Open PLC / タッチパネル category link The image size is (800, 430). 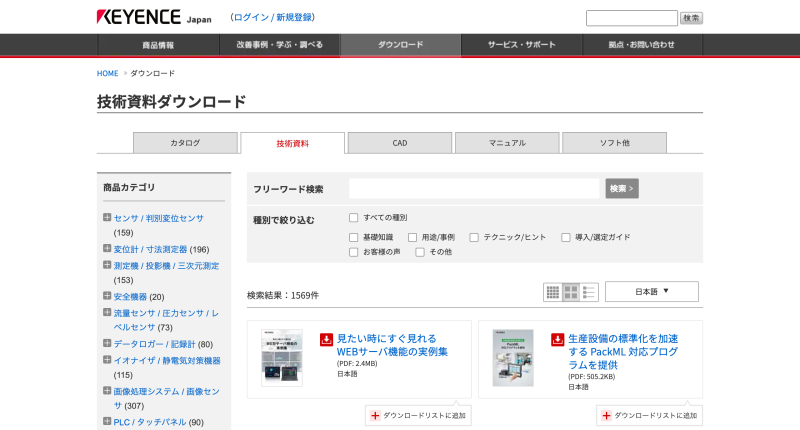tap(149, 422)
